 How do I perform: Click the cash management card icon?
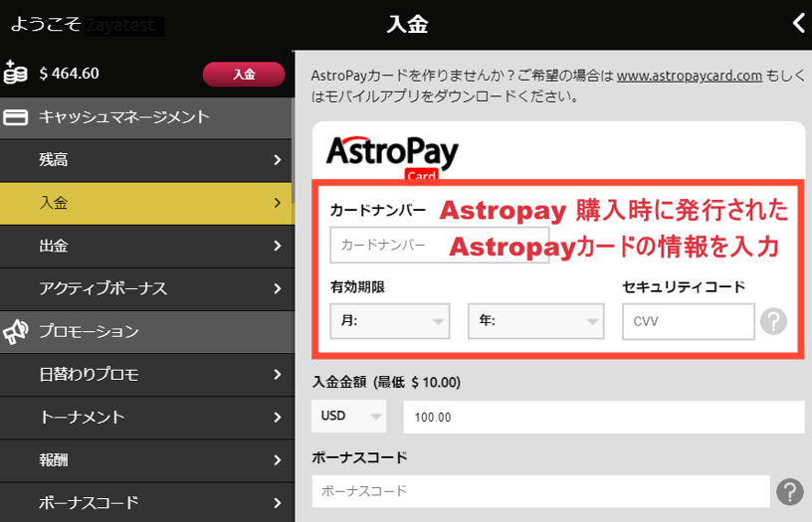tap(16, 117)
